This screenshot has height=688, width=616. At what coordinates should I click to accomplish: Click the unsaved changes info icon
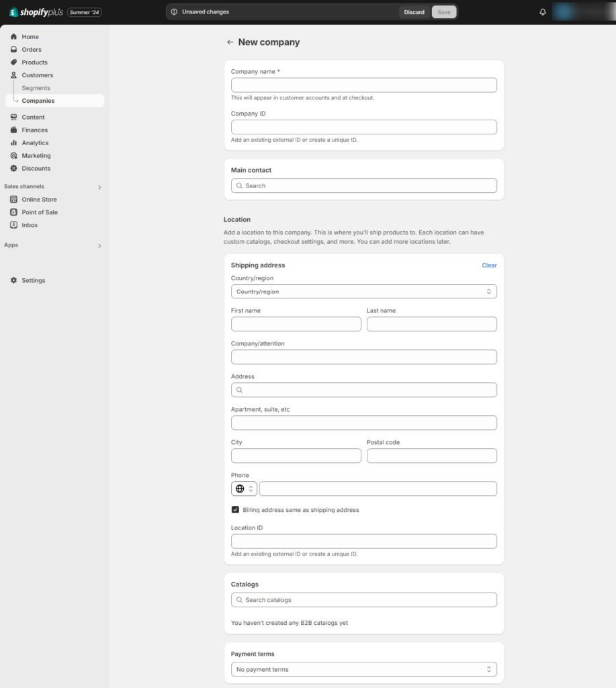(174, 12)
